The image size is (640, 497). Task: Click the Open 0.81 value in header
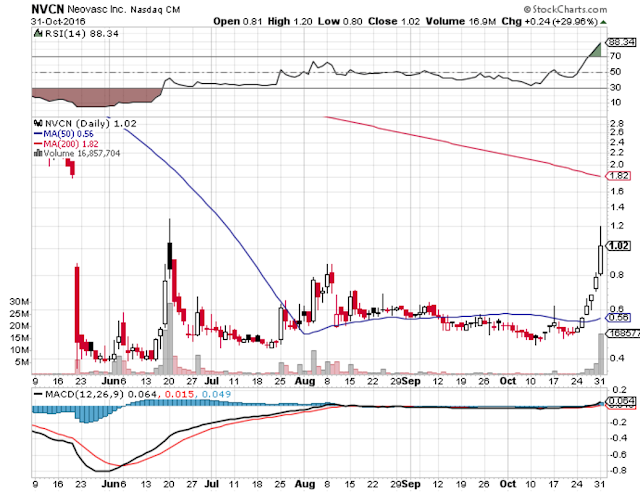(238, 22)
